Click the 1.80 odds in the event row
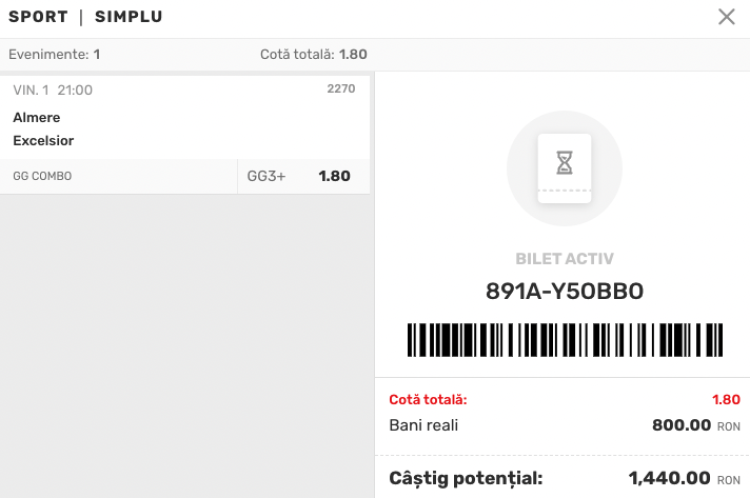The width and height of the screenshot is (750, 498). [334, 176]
